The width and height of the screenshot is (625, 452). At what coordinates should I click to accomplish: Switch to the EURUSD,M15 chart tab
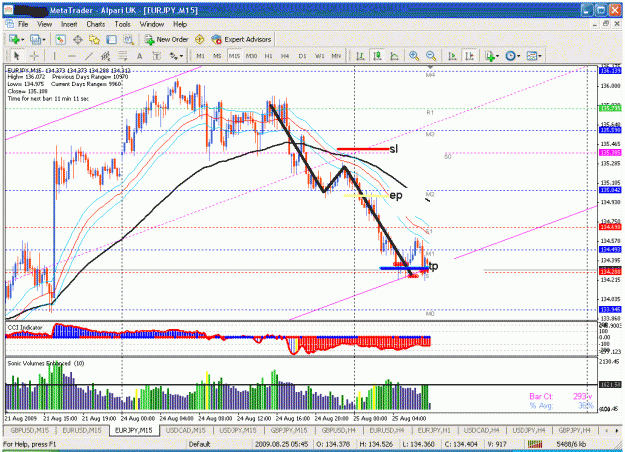click(x=82, y=430)
